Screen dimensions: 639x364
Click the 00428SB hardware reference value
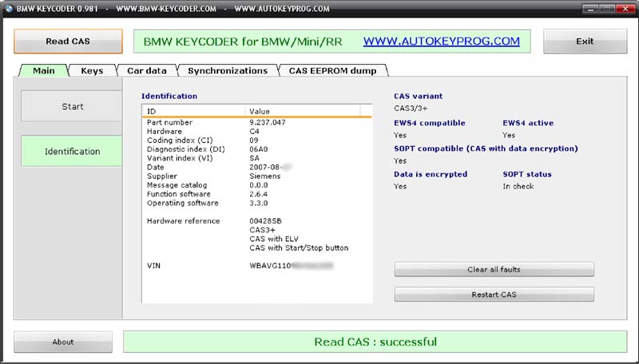click(265, 220)
